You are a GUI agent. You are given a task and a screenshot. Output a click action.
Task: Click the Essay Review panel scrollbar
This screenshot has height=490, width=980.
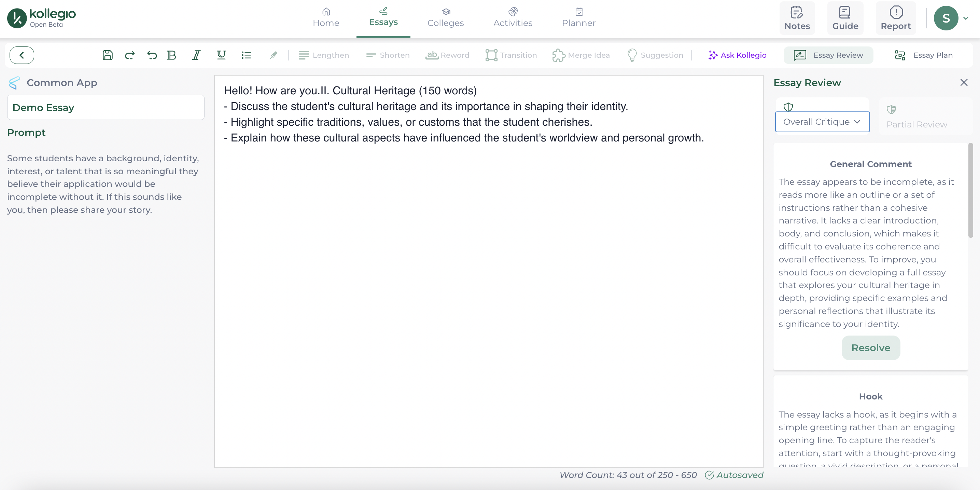pyautogui.click(x=970, y=190)
